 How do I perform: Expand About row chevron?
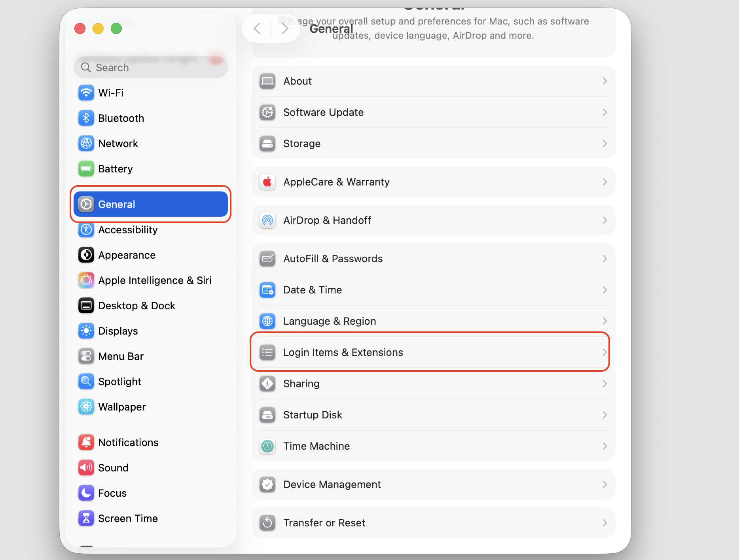[x=604, y=81]
